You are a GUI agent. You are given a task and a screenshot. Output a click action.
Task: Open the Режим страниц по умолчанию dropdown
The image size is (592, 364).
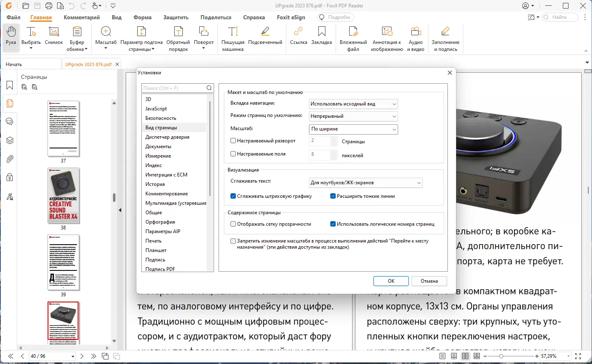click(x=353, y=116)
